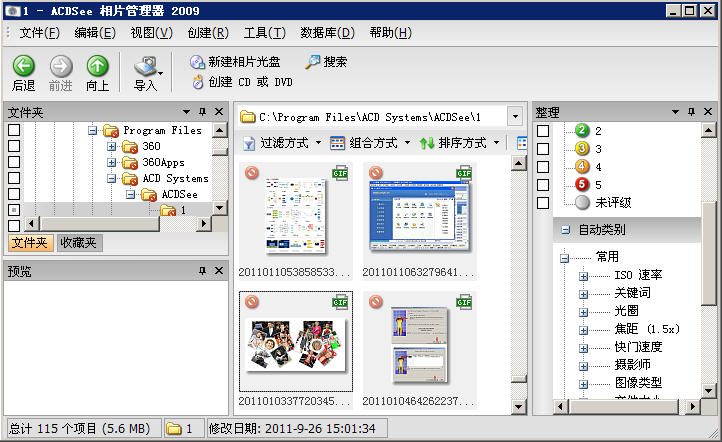
Task: Click the file path address field
Action: click(x=380, y=117)
